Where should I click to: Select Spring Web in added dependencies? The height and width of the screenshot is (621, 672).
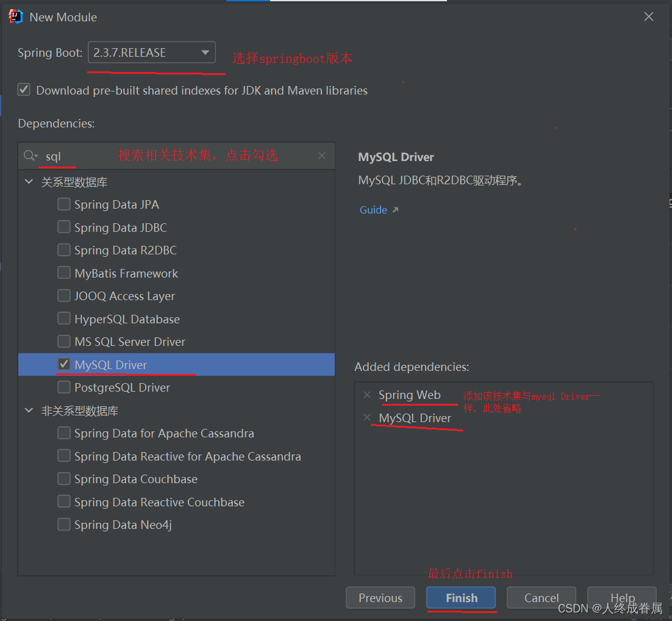[409, 395]
